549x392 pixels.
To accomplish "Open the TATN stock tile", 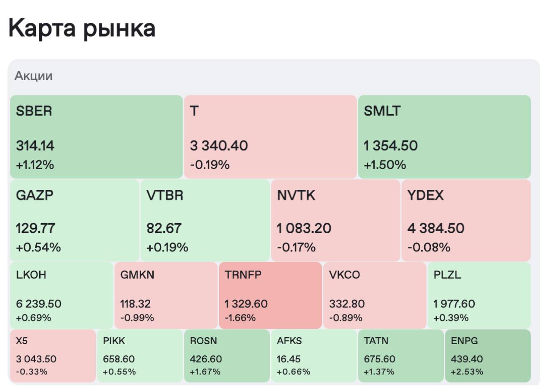I will 401,356.
